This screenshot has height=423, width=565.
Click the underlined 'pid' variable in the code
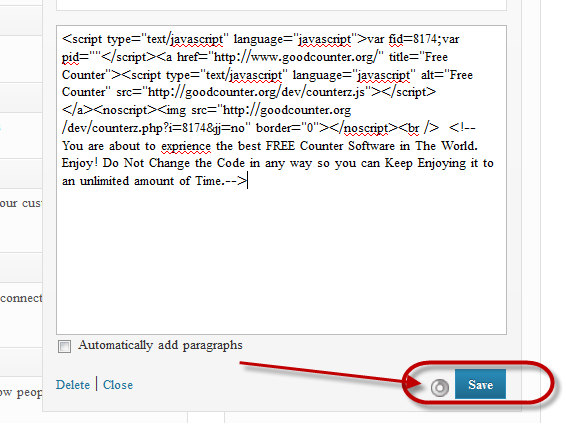tap(70, 57)
